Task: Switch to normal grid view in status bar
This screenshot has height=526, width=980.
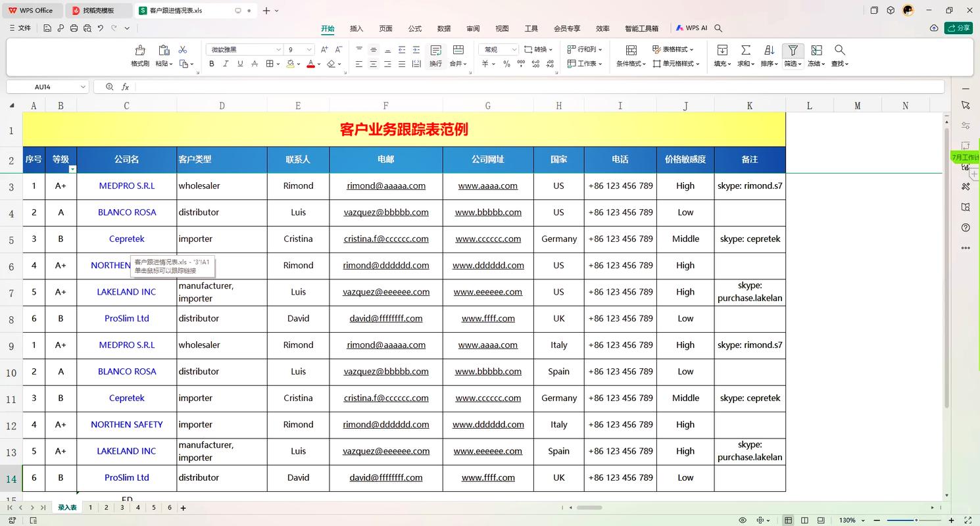Action: (788, 520)
